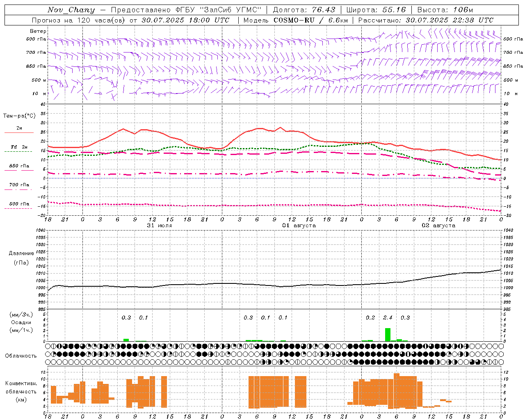Image resolution: width=525 pixels, height=420 pixels.
Task: Click the 2.4 precipitation amount
Action: point(388,317)
